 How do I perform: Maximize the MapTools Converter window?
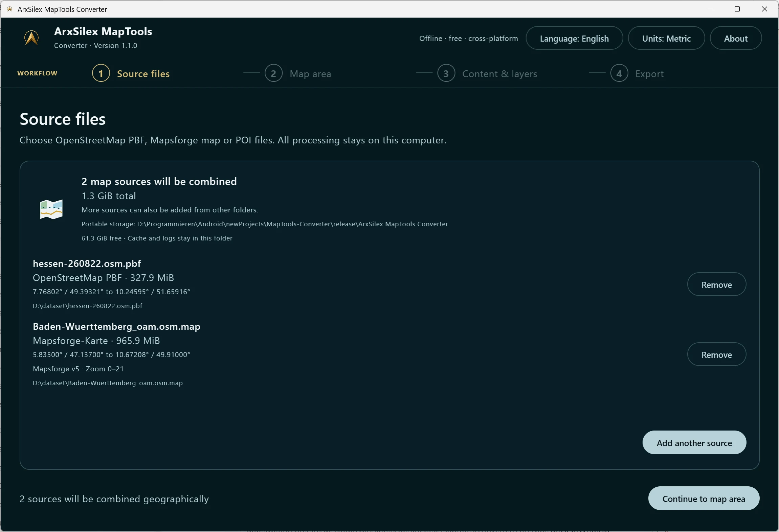[737, 9]
